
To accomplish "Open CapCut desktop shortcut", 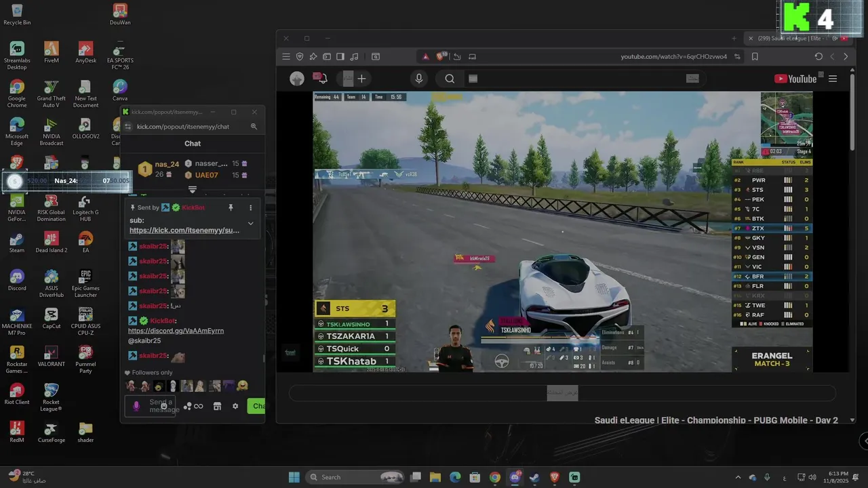I will [52, 319].
